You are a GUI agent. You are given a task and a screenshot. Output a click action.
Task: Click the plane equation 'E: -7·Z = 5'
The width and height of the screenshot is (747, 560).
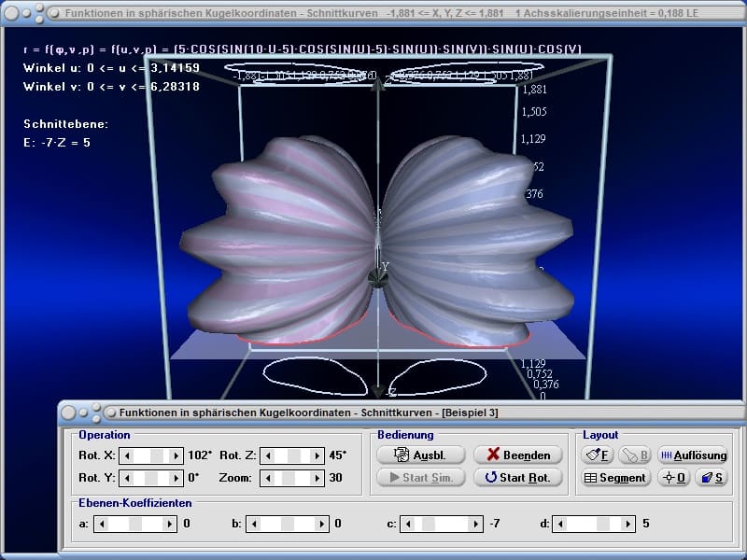coord(57,143)
